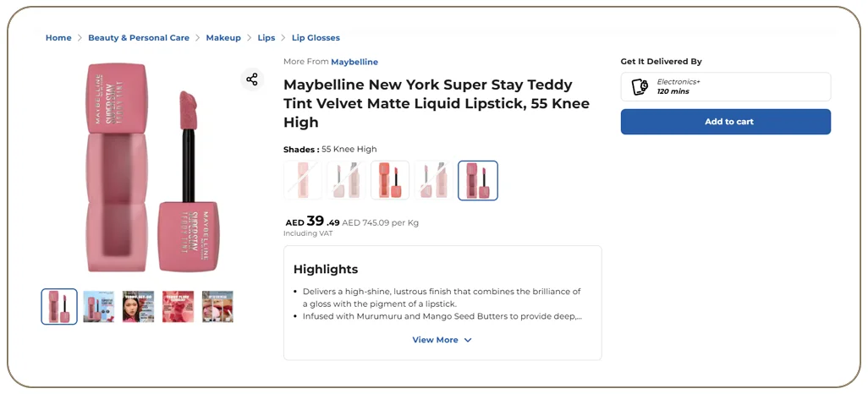
Task: Click the chevron next to View More
Action: coord(468,341)
